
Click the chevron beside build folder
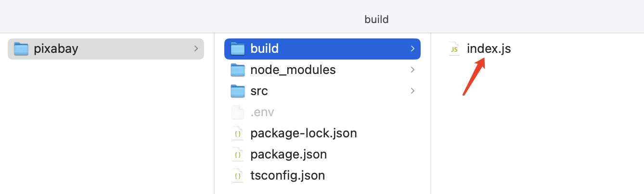412,48
